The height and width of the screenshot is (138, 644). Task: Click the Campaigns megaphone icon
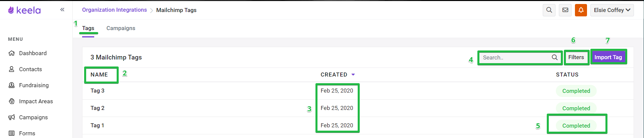coord(12,117)
